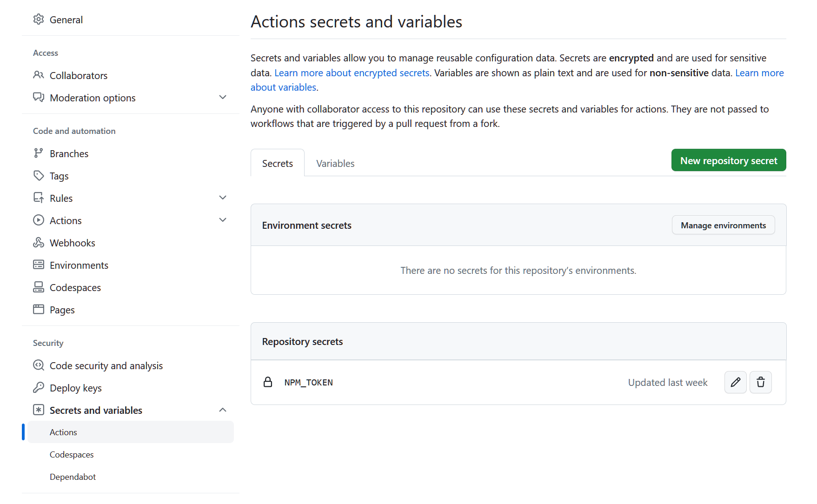This screenshot has width=817, height=504.
Task: Click the Tags icon in sidebar
Action: coord(39,176)
